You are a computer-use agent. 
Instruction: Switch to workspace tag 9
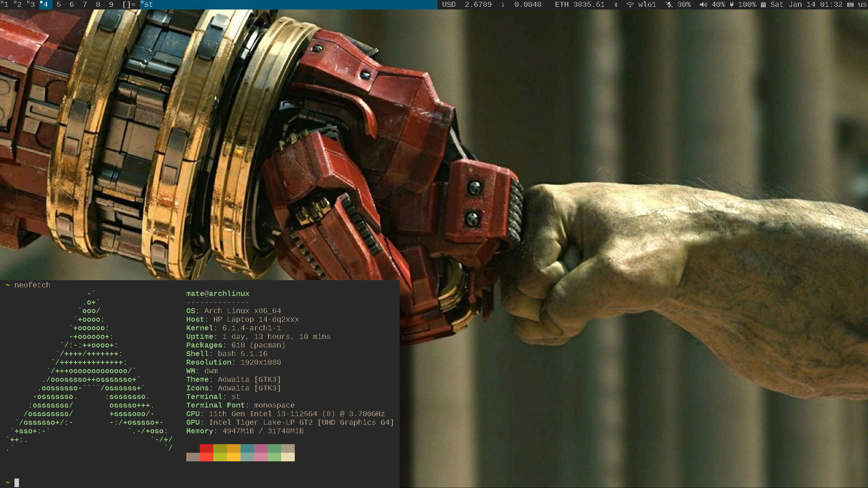coord(111,5)
